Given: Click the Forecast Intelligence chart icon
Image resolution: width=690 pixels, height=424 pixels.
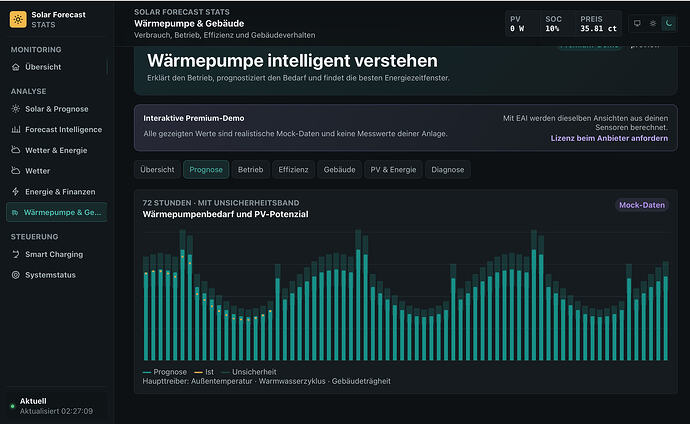Looking at the screenshot, I should 16,129.
